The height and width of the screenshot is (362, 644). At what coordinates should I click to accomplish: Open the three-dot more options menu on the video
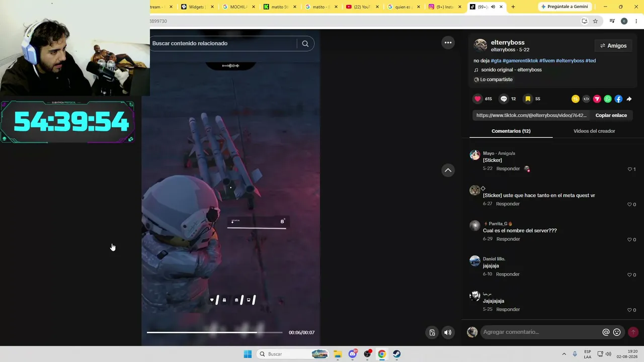(x=448, y=43)
